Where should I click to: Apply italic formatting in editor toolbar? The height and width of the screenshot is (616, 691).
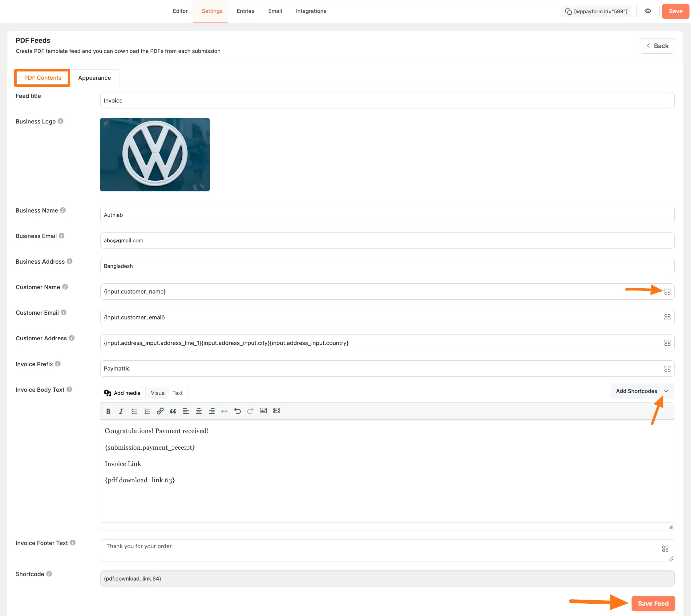121,411
